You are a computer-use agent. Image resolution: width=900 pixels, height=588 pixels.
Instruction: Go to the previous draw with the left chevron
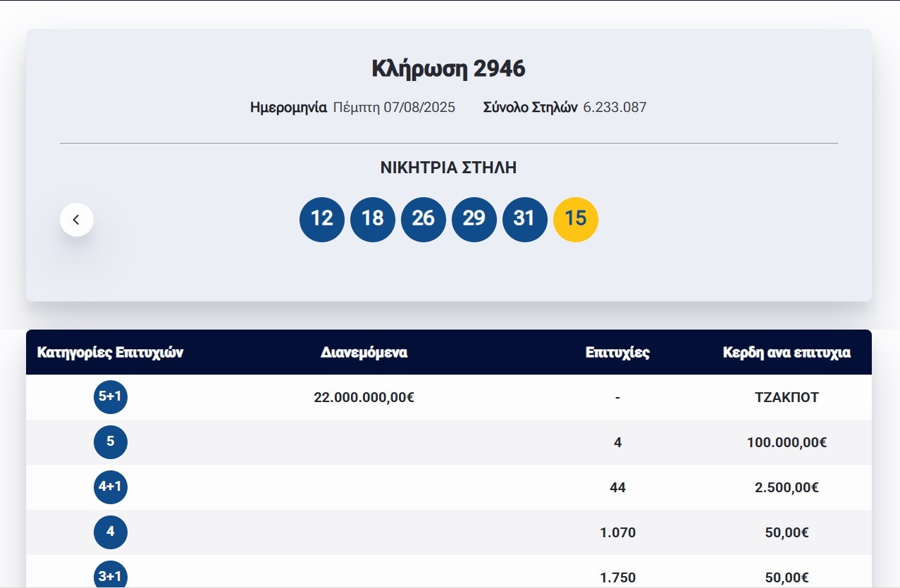click(77, 220)
